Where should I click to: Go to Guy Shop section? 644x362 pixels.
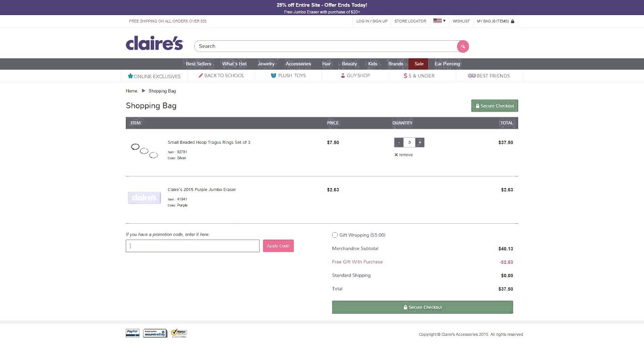pos(355,76)
